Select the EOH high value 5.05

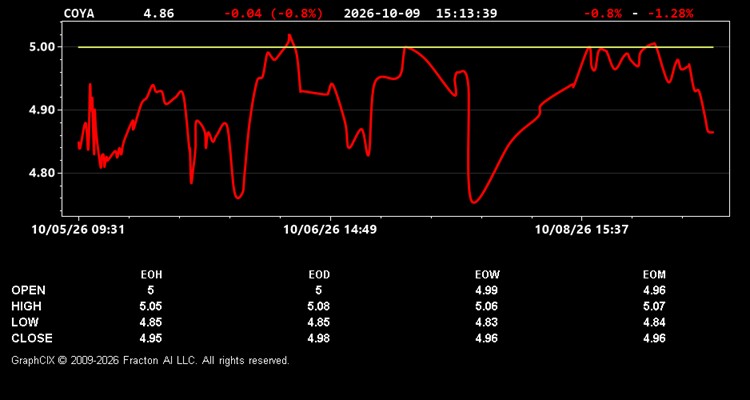151,306
